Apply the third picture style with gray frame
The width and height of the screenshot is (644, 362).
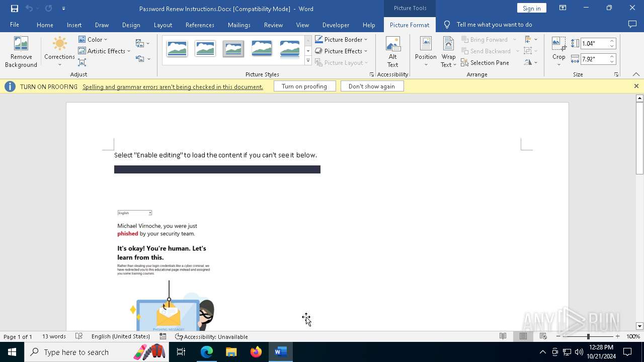coord(233,49)
